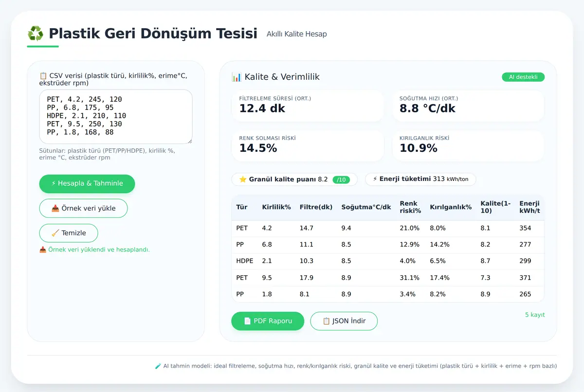Click the lightning icon in Enerji tüketimi chip
Viewport: 584px width, 392px height.
click(375, 179)
